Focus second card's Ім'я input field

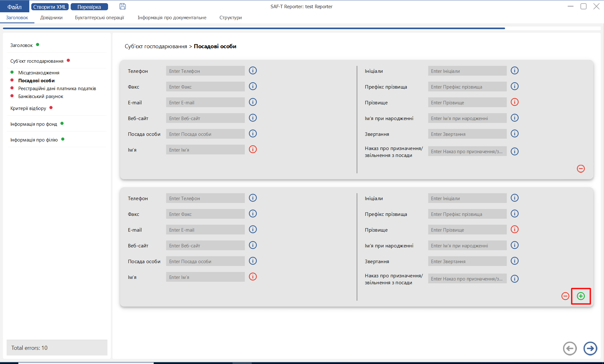click(x=205, y=277)
